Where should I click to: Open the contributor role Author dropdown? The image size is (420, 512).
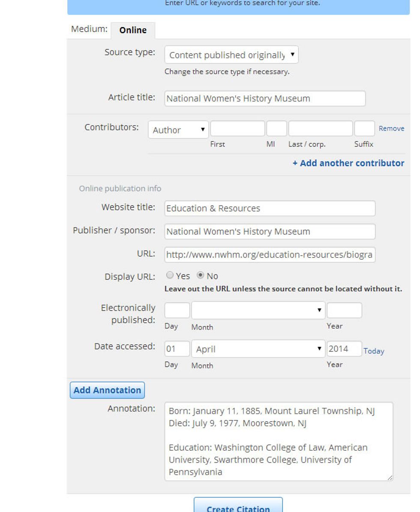click(178, 130)
